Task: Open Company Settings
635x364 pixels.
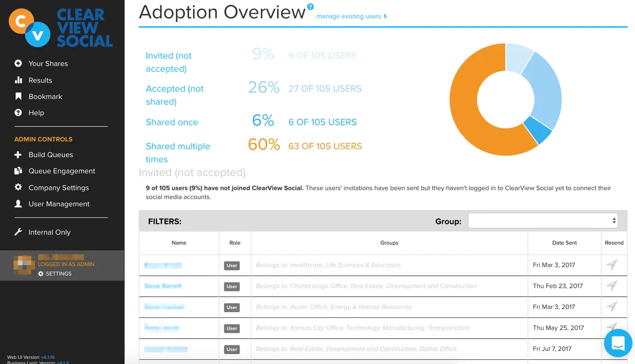Action: (x=59, y=188)
